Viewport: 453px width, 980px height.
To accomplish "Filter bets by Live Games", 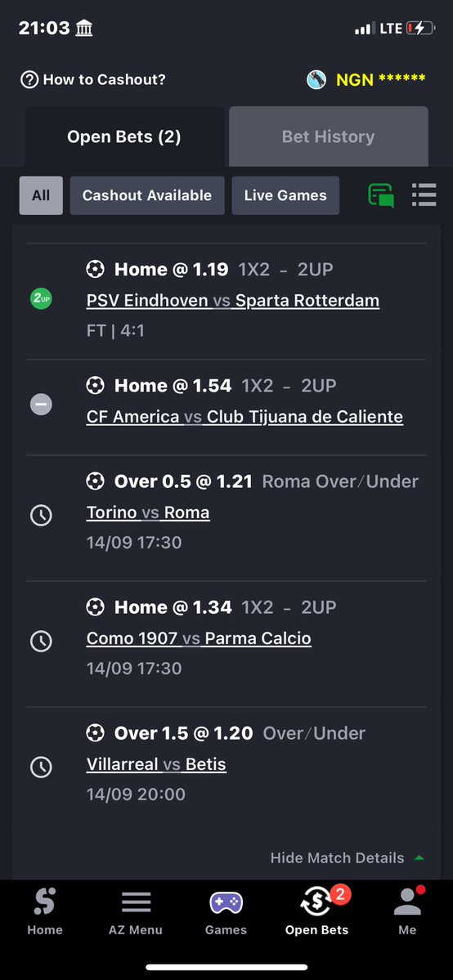I will (x=285, y=195).
